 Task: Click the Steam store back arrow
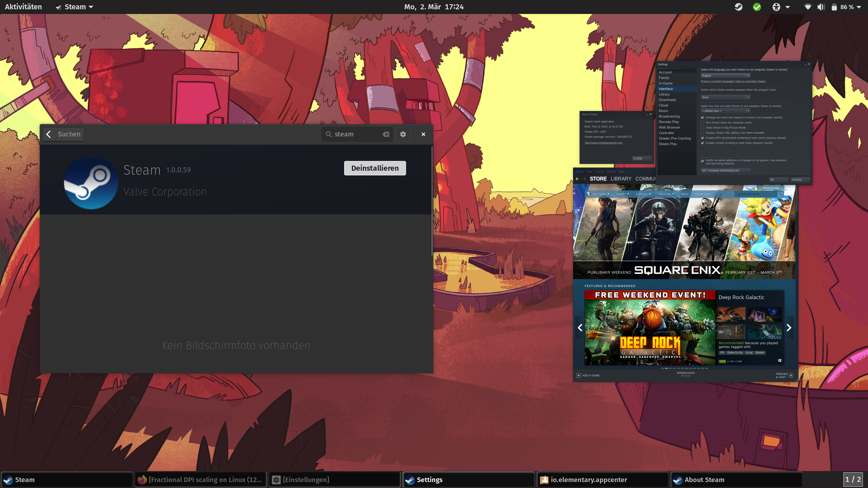(x=577, y=179)
